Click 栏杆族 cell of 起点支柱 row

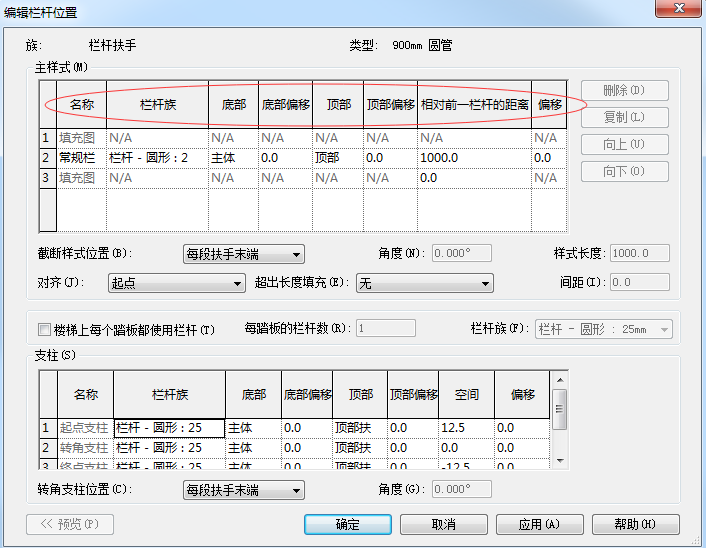[x=169, y=428]
